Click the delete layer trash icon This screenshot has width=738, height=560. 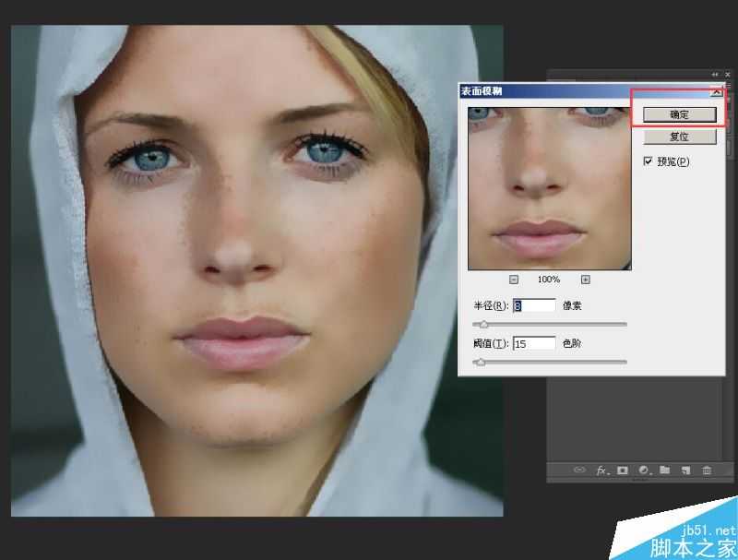click(707, 470)
